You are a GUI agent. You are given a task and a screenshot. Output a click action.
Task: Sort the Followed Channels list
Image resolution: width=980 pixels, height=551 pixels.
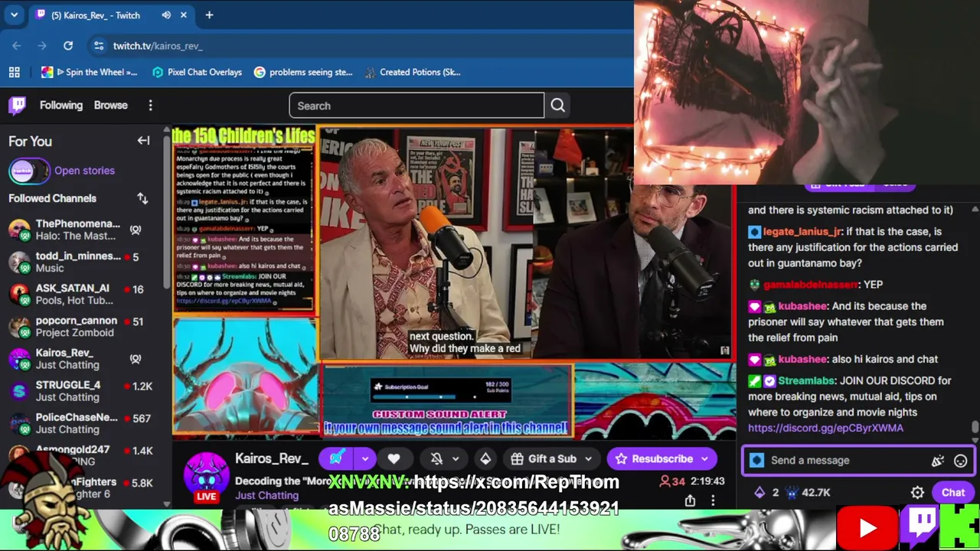142,199
